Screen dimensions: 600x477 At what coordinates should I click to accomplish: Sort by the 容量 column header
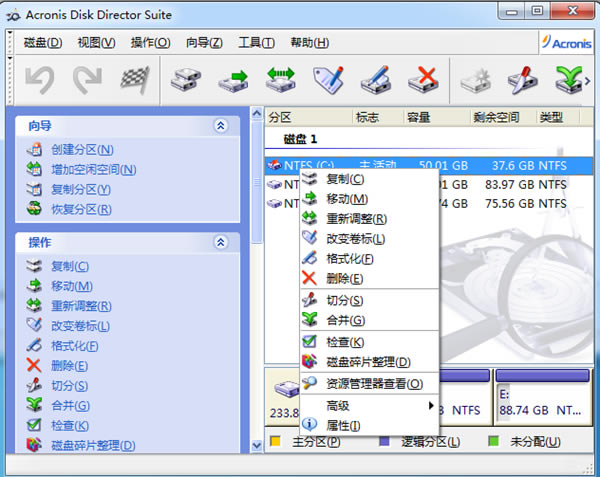(419, 117)
